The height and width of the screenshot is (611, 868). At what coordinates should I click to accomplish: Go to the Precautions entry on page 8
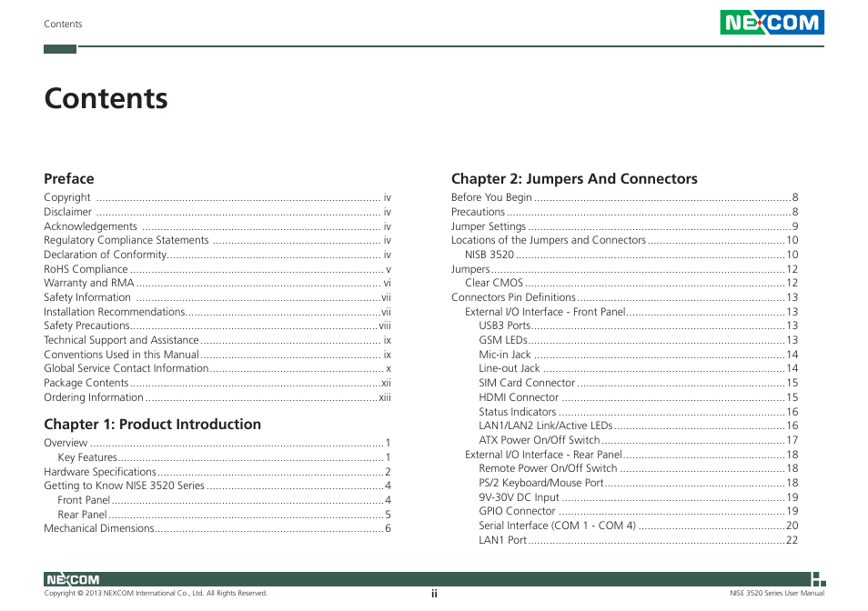point(625,212)
